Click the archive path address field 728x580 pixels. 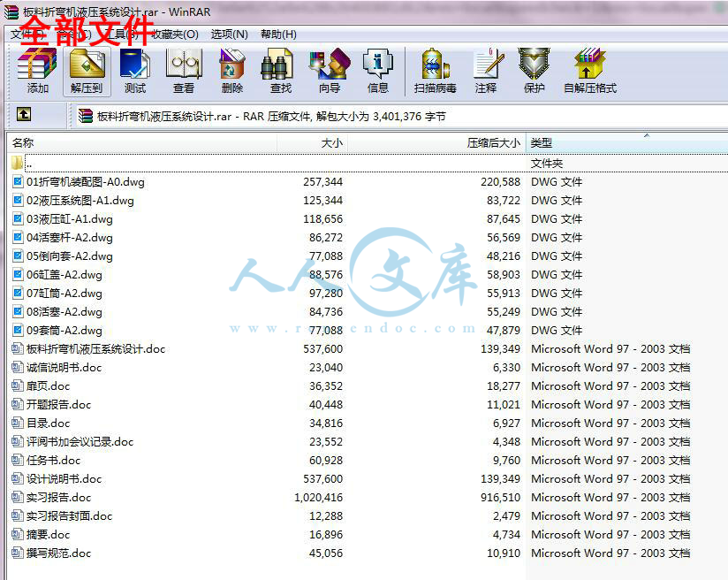(401, 116)
